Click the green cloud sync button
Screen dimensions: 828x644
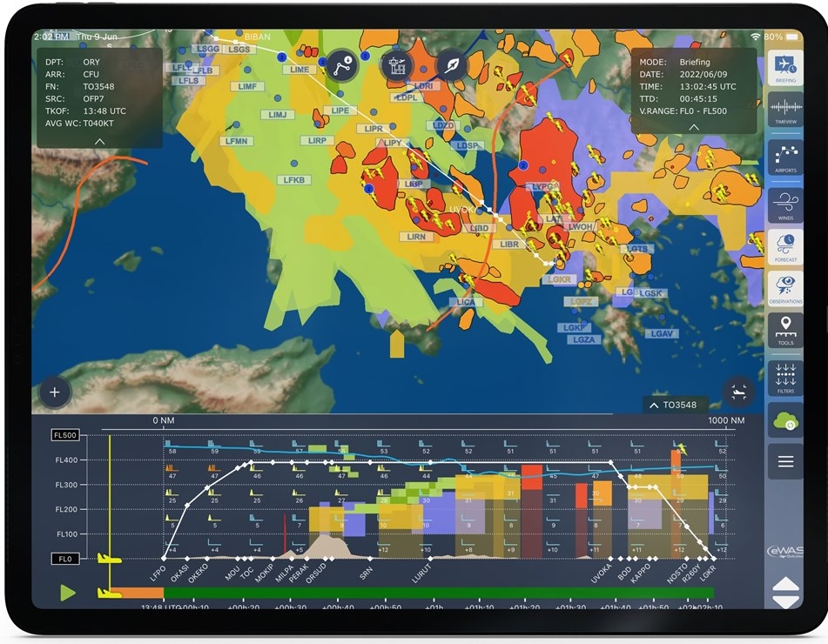coord(784,421)
